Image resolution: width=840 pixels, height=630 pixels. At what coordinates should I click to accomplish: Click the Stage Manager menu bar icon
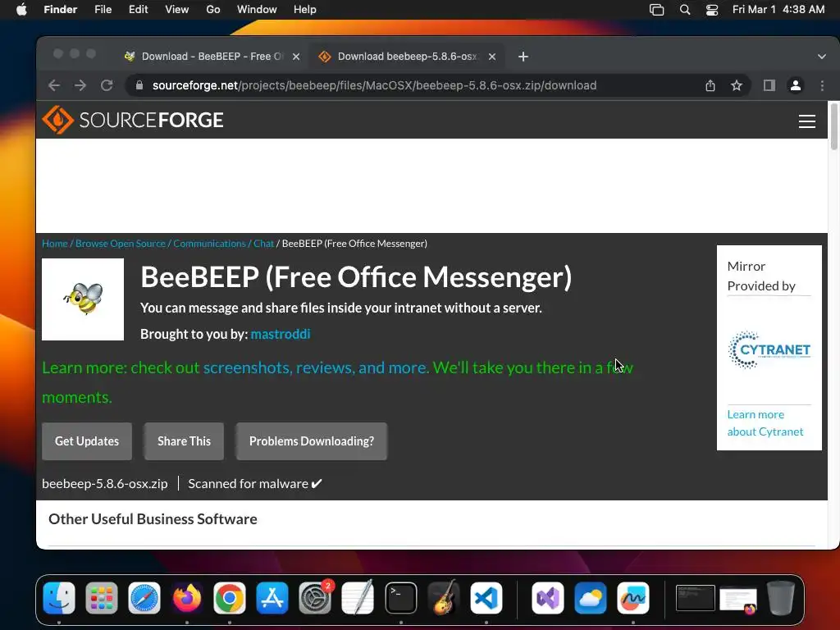pos(656,10)
